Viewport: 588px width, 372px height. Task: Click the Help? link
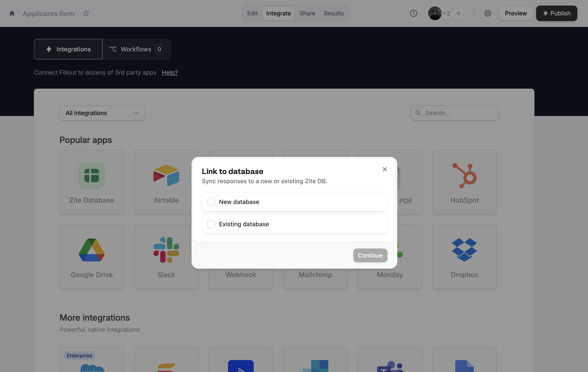[x=169, y=72]
